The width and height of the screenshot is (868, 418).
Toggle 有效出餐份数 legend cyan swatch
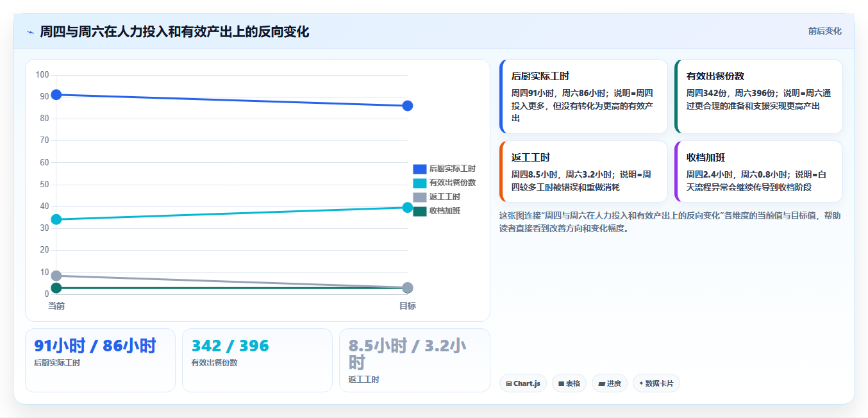pyautogui.click(x=419, y=183)
